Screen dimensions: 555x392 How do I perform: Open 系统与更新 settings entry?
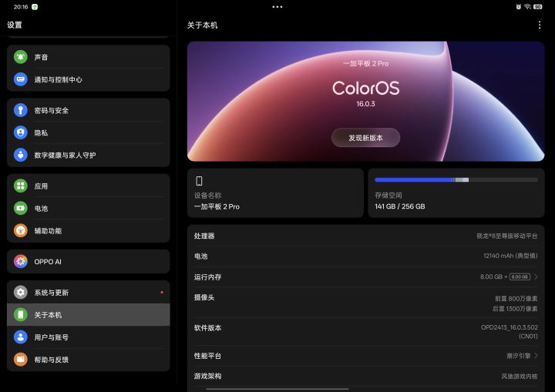[x=89, y=292]
